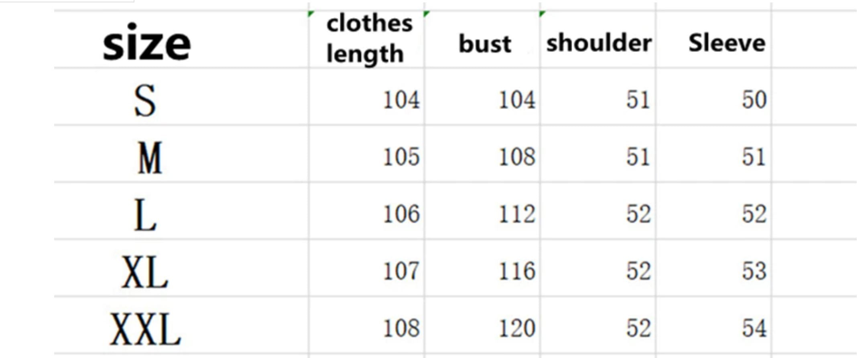Click sleeve value 54 for size XXL

click(x=754, y=328)
